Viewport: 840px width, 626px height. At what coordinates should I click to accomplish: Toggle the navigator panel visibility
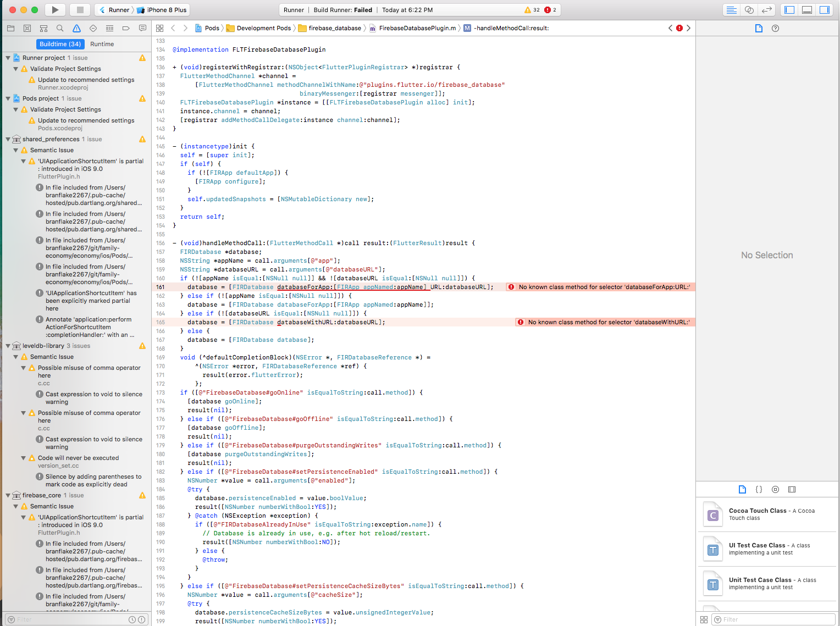pos(788,9)
